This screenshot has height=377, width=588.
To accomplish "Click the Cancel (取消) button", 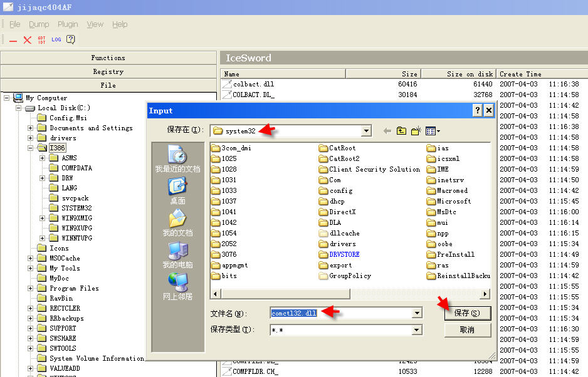I will tap(467, 330).
